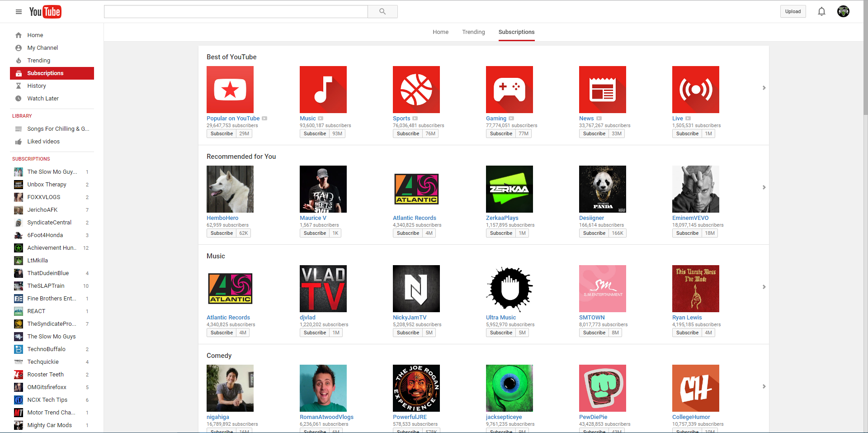The width and height of the screenshot is (868, 433).
Task: Select the Subscriptions tab
Action: 516,32
